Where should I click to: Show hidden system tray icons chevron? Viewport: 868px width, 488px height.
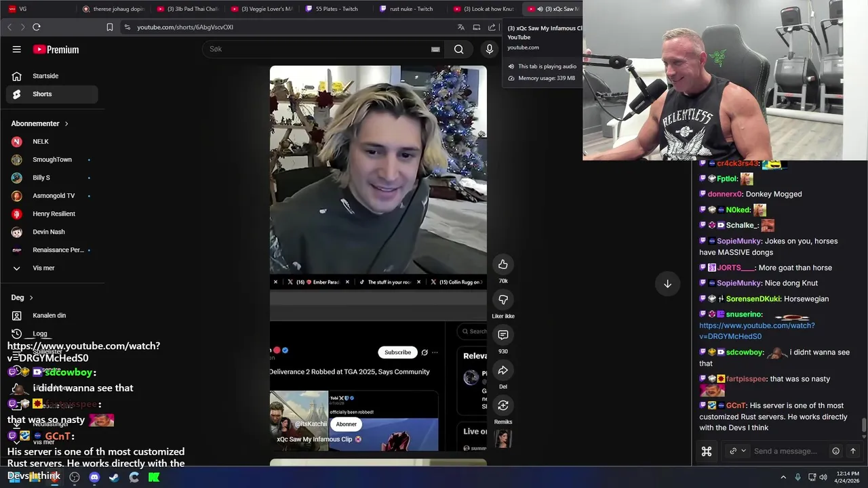(783, 477)
